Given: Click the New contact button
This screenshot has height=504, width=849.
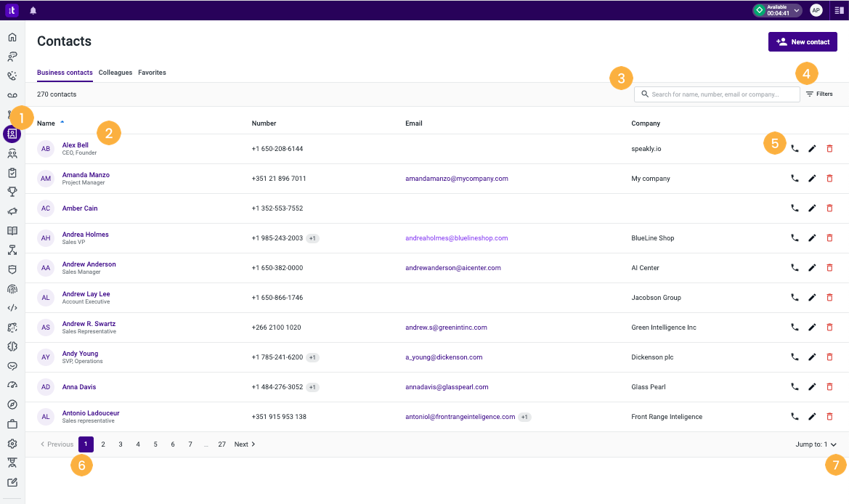Looking at the screenshot, I should (x=803, y=42).
